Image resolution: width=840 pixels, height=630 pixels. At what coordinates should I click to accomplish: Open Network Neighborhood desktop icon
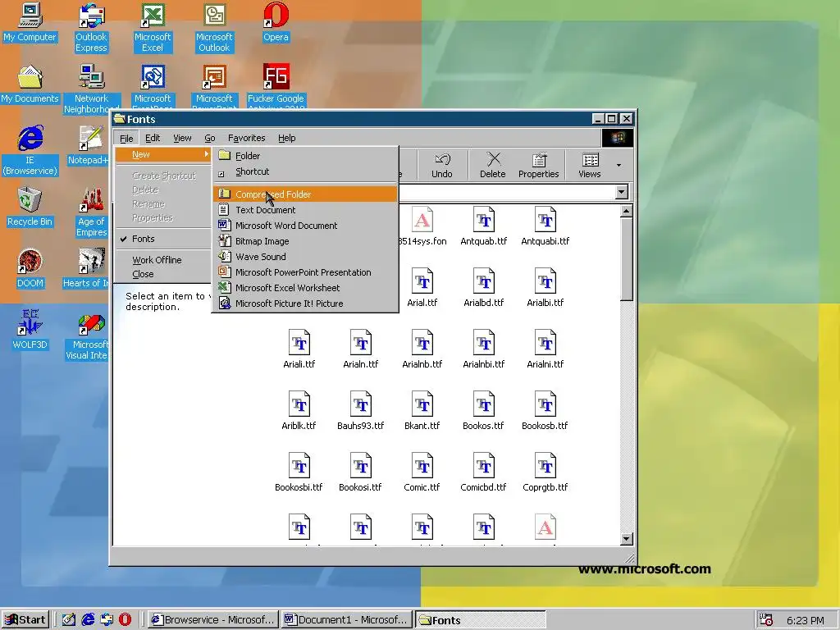point(91,89)
